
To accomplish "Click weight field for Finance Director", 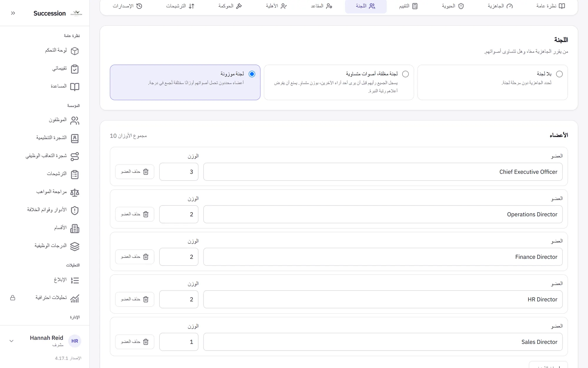I will tap(179, 257).
